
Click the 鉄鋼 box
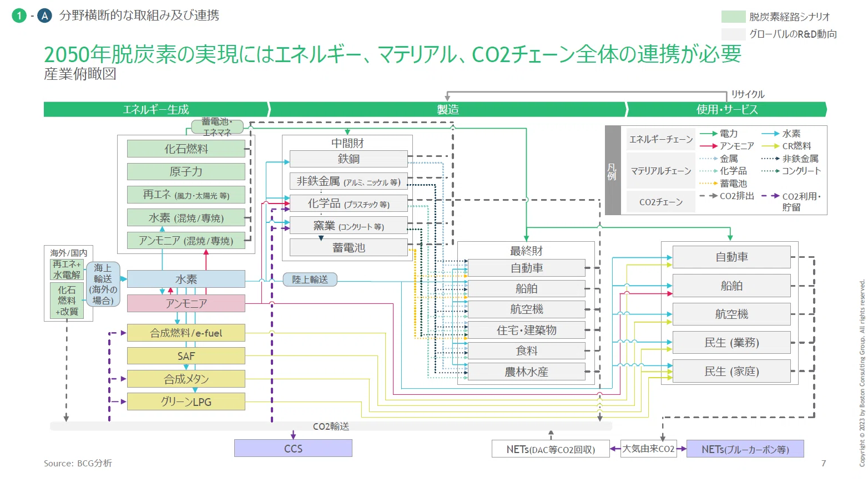coord(349,159)
